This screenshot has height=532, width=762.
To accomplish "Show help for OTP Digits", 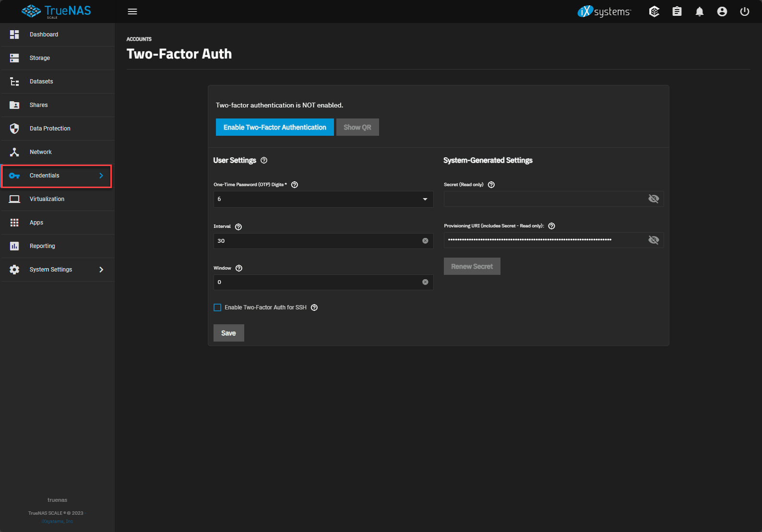I will 295,185.
